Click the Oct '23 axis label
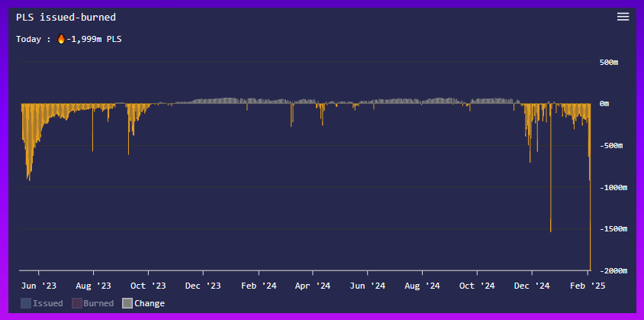Screen dimensions: 644x320 point(148,286)
